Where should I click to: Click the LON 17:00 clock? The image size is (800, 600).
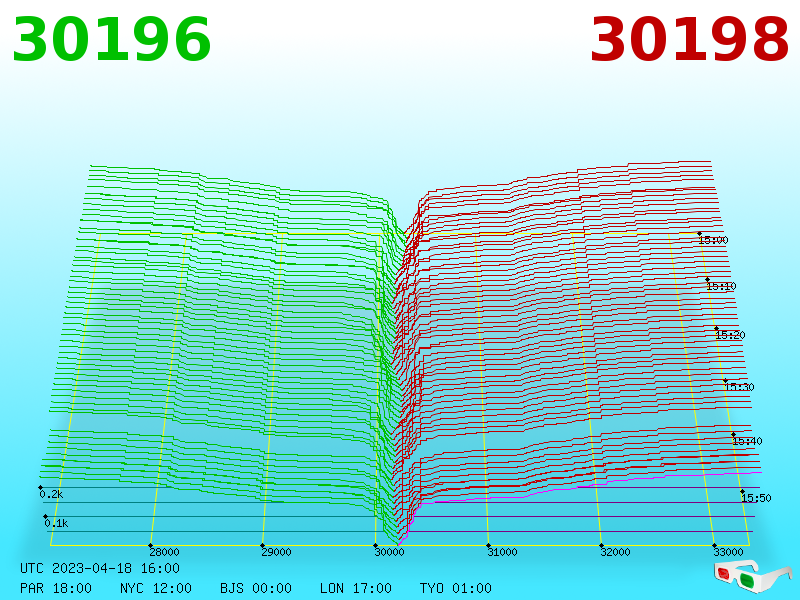pos(356,588)
